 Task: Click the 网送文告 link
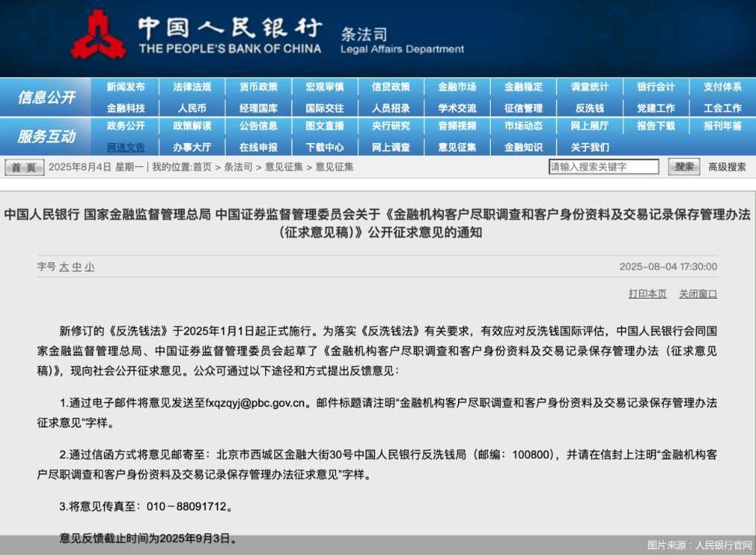pyautogui.click(x=126, y=147)
